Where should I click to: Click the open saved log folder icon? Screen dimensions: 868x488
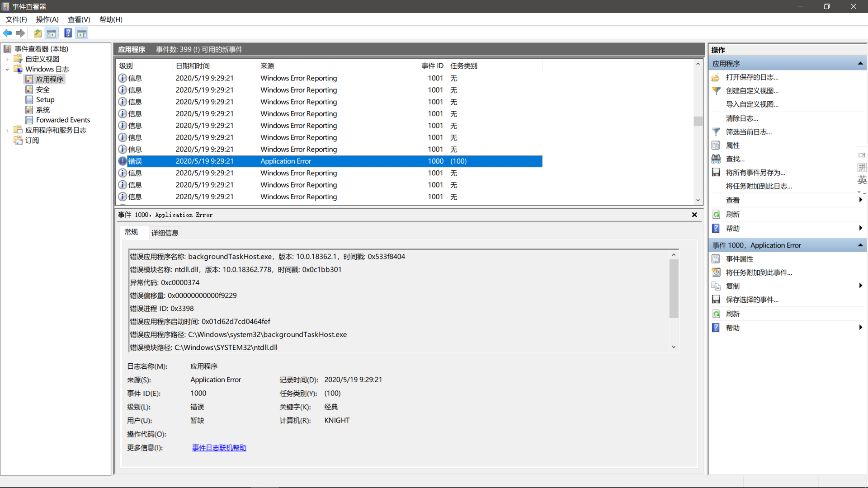pos(38,33)
